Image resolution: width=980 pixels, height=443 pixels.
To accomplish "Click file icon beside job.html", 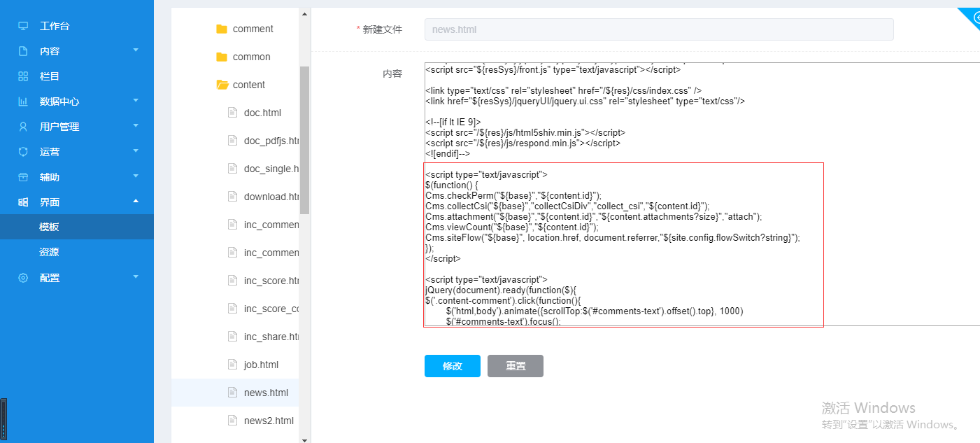I will point(233,365).
